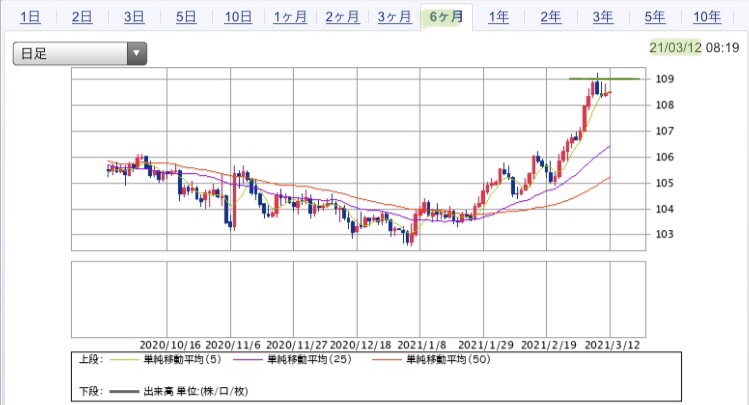This screenshot has height=405, width=749.
Task: Click the 107 price axis label
Action: point(664,130)
